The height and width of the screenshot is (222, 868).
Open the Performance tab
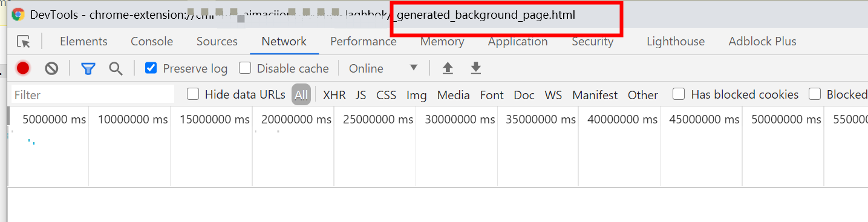tap(364, 41)
